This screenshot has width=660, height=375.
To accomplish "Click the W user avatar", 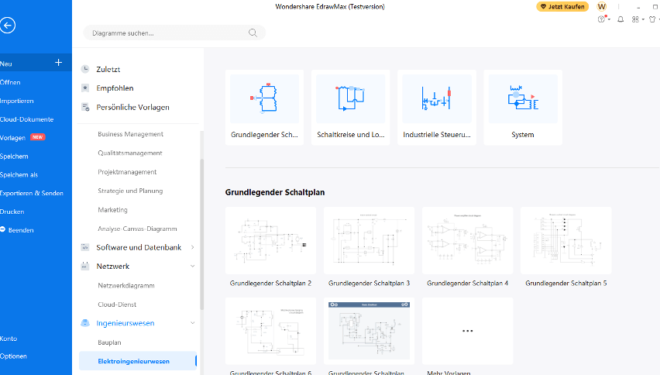I will (x=602, y=6).
